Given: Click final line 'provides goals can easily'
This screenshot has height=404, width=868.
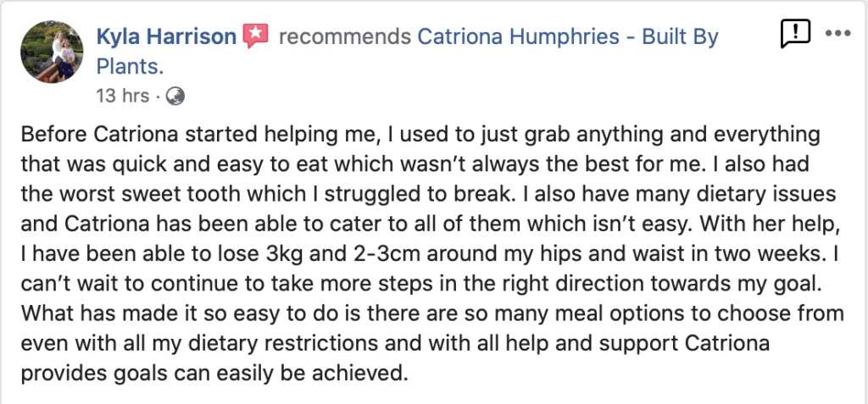Looking at the screenshot, I should [159, 374].
